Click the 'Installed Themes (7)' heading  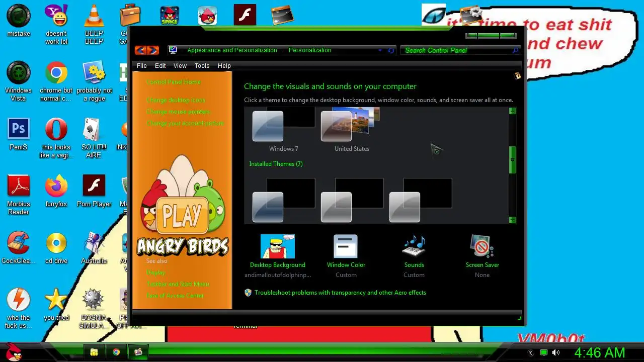pyautogui.click(x=276, y=164)
